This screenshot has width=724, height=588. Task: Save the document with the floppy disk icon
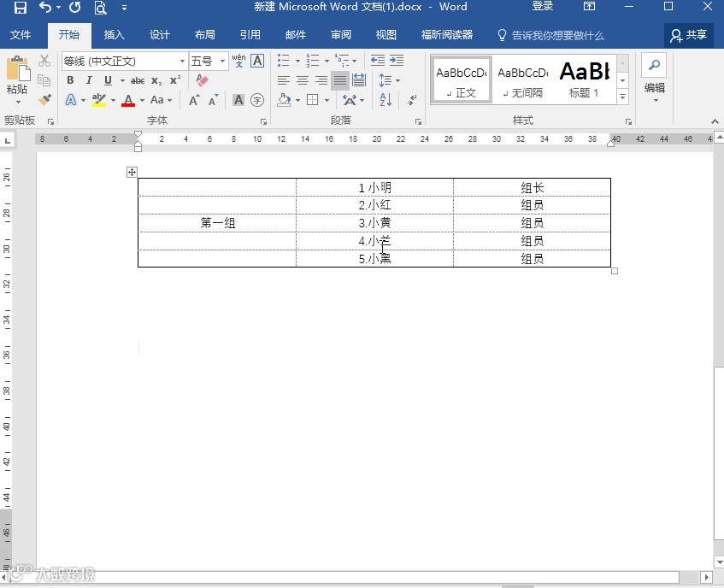pyautogui.click(x=20, y=8)
